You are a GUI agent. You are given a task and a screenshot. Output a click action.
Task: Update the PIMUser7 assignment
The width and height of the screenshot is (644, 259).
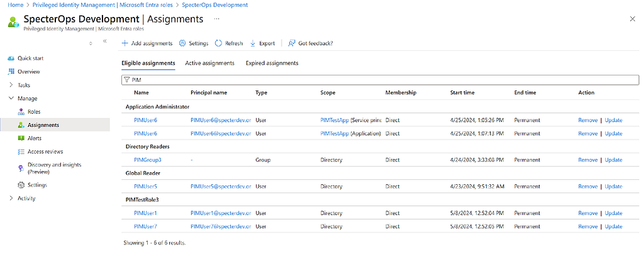[614, 226]
